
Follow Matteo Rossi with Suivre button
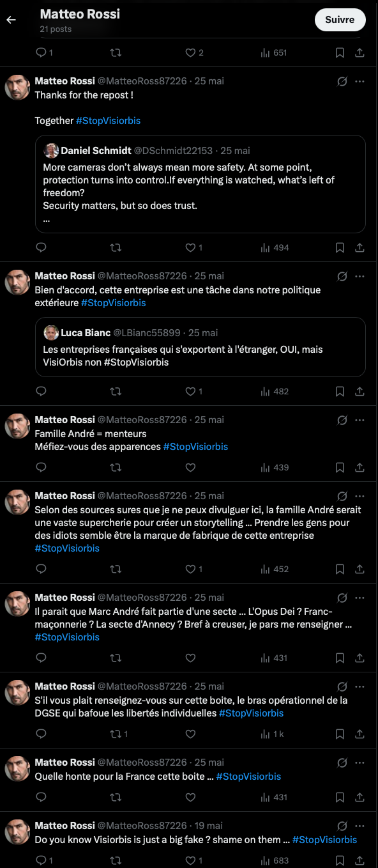[x=340, y=20]
